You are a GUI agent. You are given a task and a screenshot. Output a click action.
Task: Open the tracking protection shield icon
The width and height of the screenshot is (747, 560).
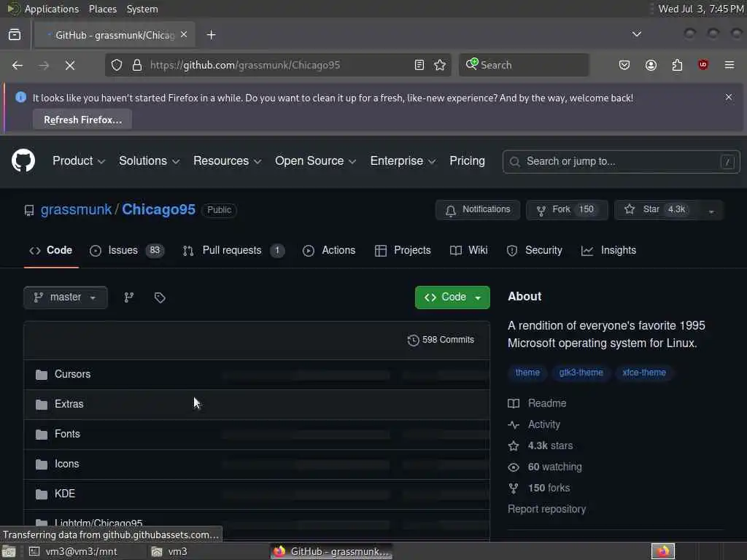click(x=117, y=65)
